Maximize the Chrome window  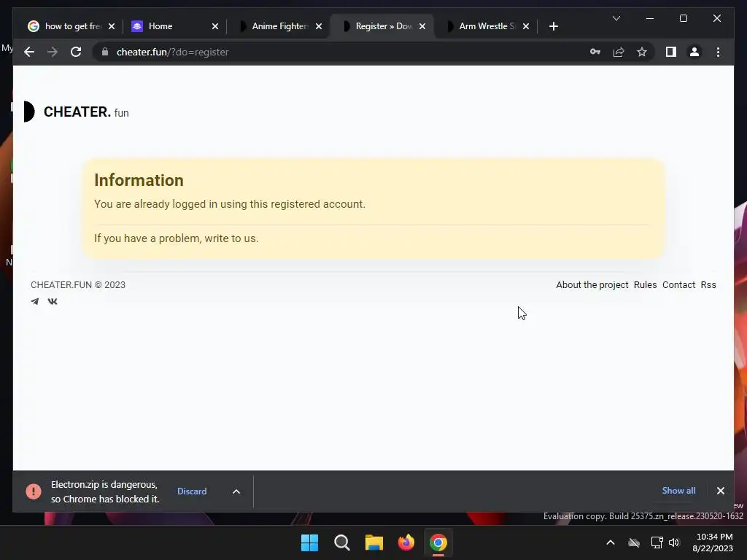coord(683,18)
